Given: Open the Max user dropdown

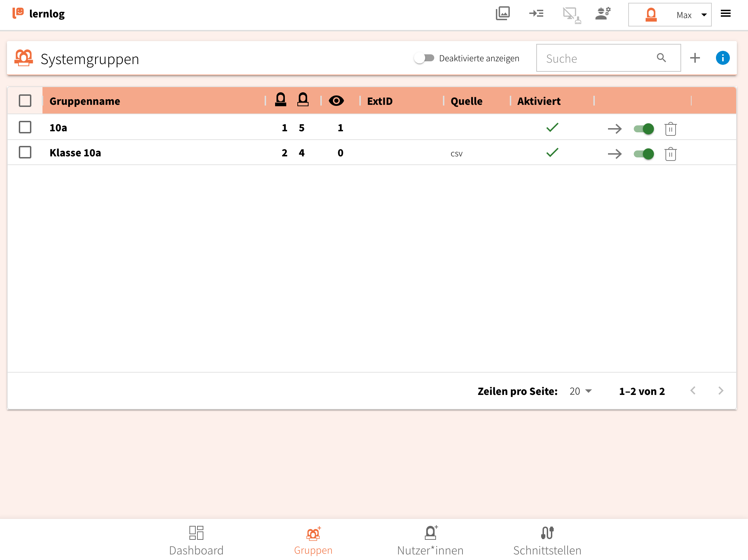Looking at the screenshot, I should tap(670, 15).
